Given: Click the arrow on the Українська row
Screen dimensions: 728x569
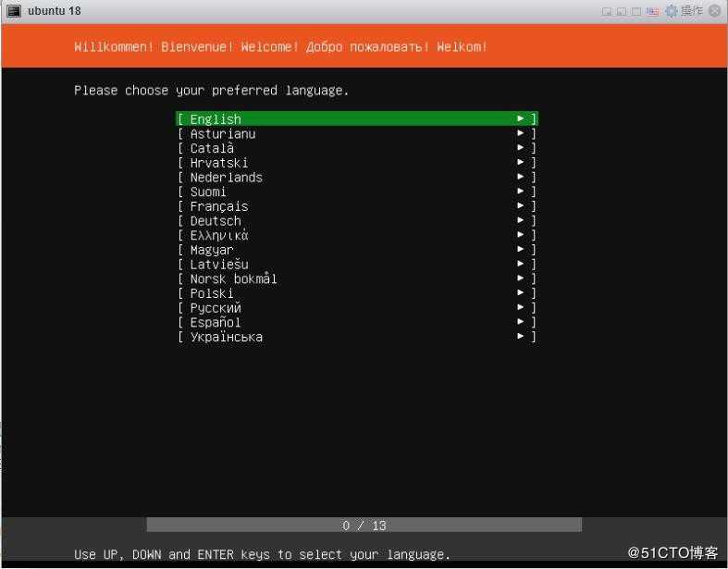Looking at the screenshot, I should (521, 336).
